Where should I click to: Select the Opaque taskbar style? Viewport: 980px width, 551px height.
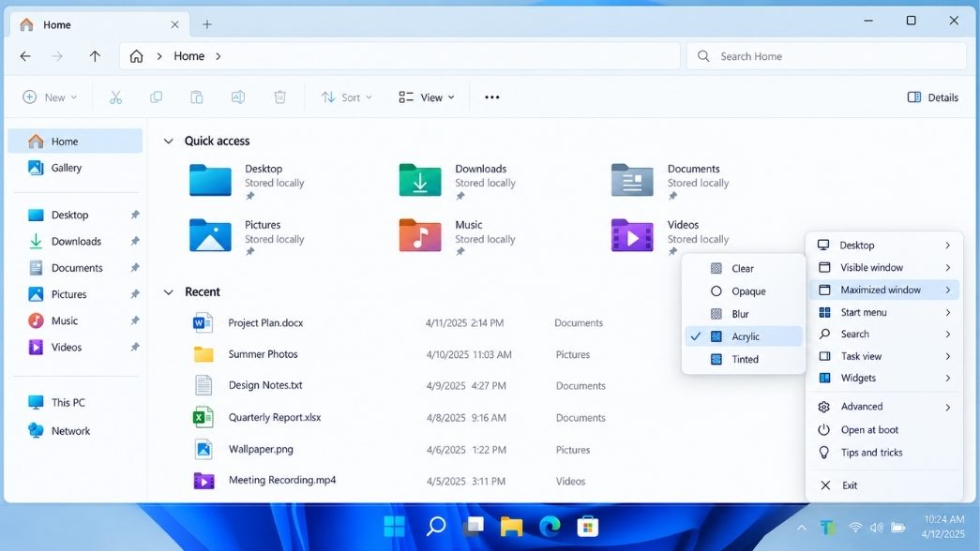[x=743, y=291]
